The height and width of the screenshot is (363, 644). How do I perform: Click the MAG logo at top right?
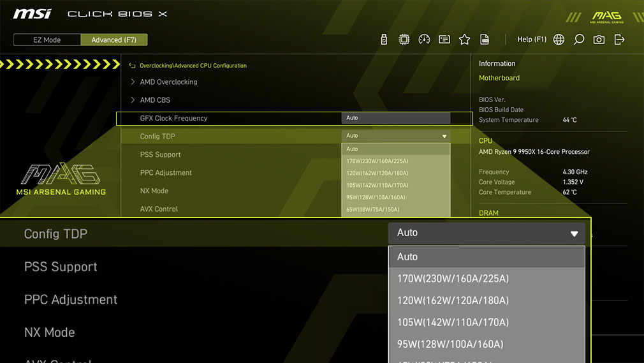606,17
